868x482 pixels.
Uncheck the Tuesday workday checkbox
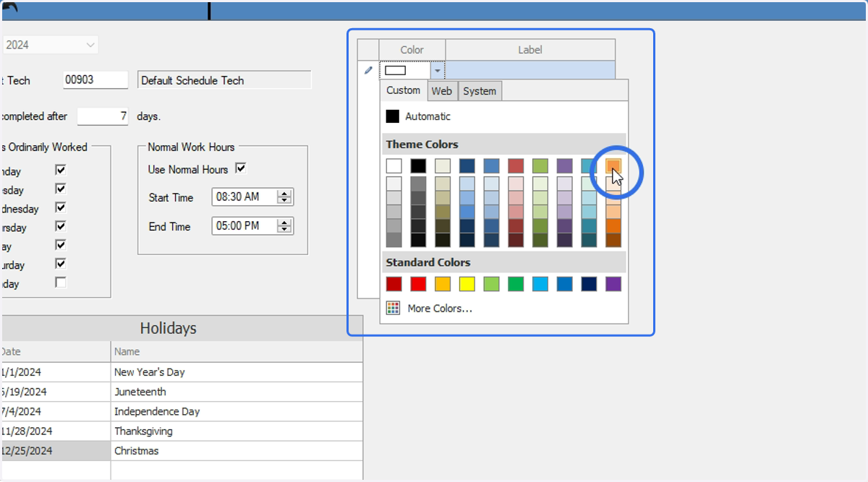pos(61,189)
